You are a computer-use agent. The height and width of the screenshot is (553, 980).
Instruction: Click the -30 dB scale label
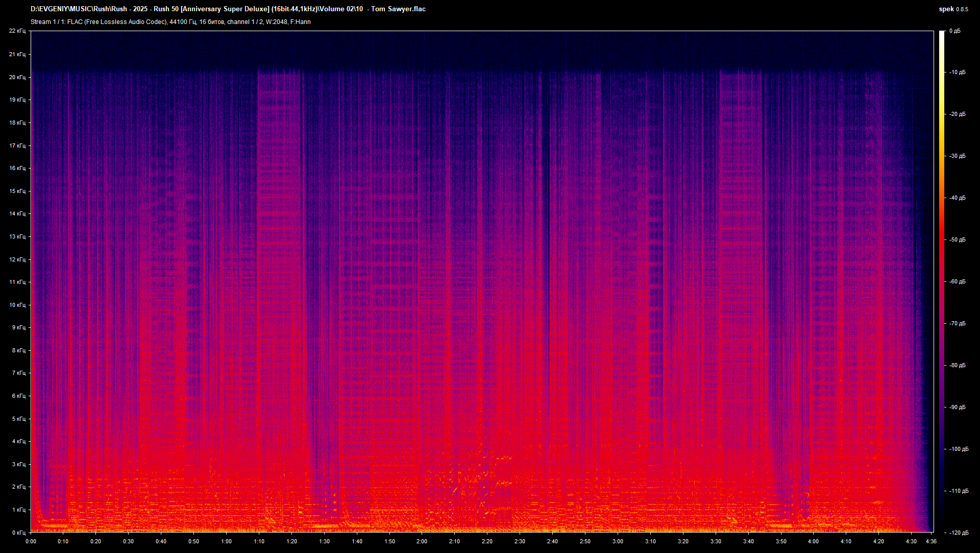point(957,156)
